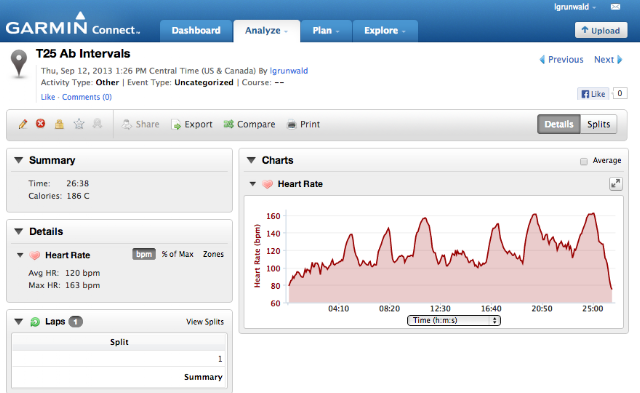640x393 pixels.
Task: Open the lgrunwald account menu
Action: [575, 7]
